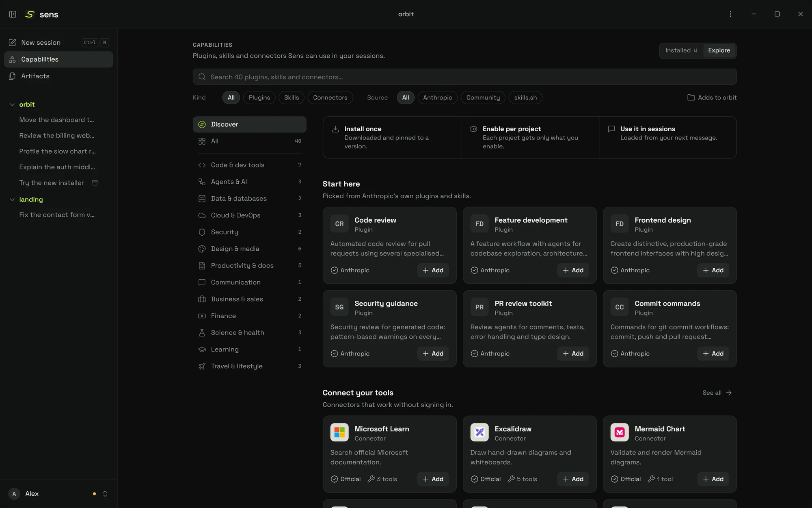Viewport: 812px width, 508px height.
Task: Switch to the Installed tab
Action: [x=681, y=50]
